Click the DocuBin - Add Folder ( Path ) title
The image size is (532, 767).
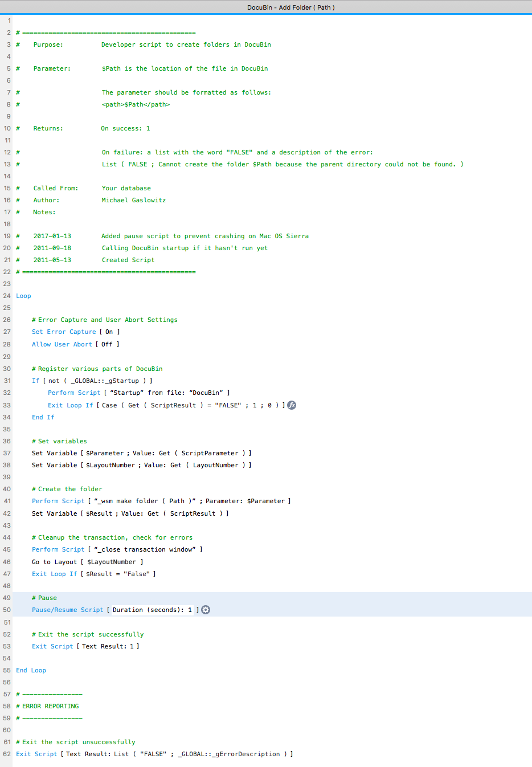click(291, 7)
